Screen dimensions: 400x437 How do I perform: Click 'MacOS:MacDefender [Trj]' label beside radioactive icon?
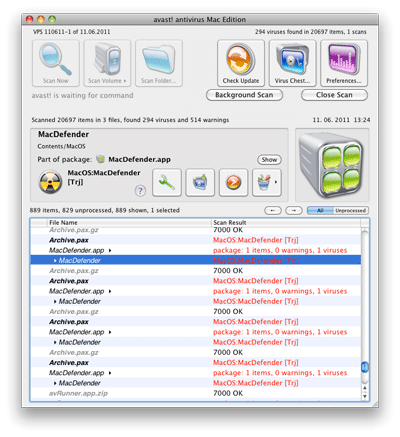click(104, 177)
